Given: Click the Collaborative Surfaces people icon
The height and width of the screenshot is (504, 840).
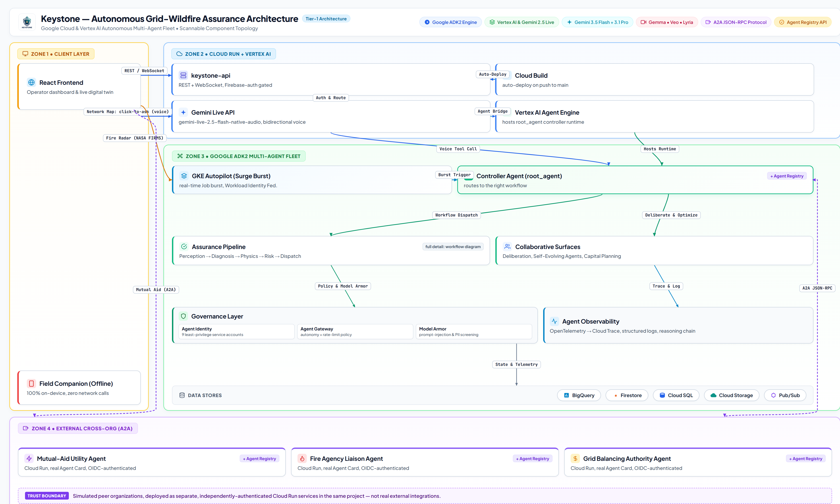Looking at the screenshot, I should point(507,247).
